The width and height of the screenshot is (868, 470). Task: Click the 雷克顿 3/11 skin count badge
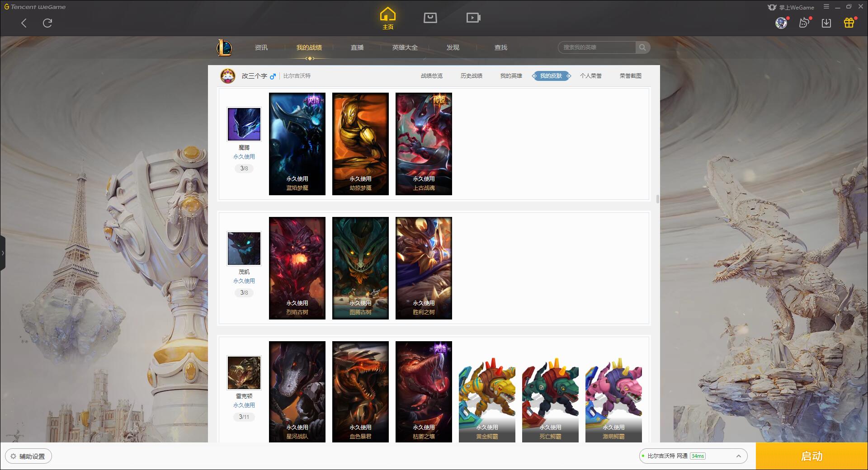(x=244, y=417)
